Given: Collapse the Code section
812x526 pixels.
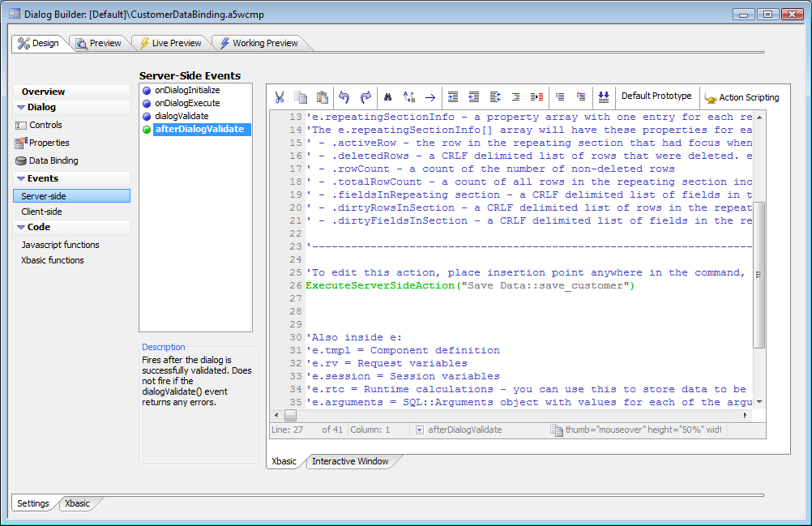Looking at the screenshot, I should (x=21, y=227).
